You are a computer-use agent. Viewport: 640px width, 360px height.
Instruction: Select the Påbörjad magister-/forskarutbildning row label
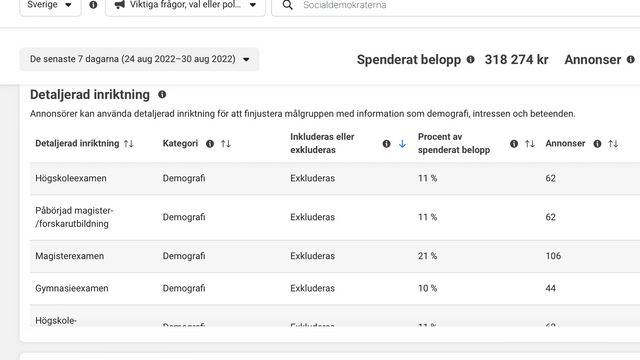(74, 217)
